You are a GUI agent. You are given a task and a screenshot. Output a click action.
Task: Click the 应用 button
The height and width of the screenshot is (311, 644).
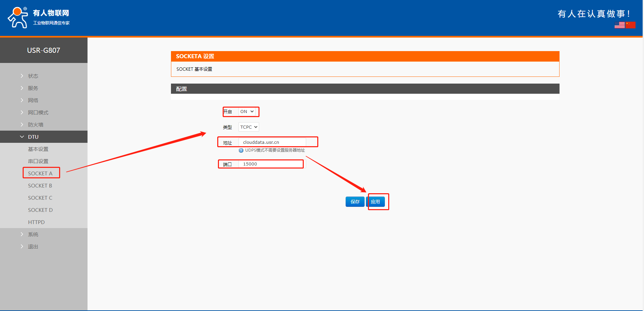(x=375, y=202)
